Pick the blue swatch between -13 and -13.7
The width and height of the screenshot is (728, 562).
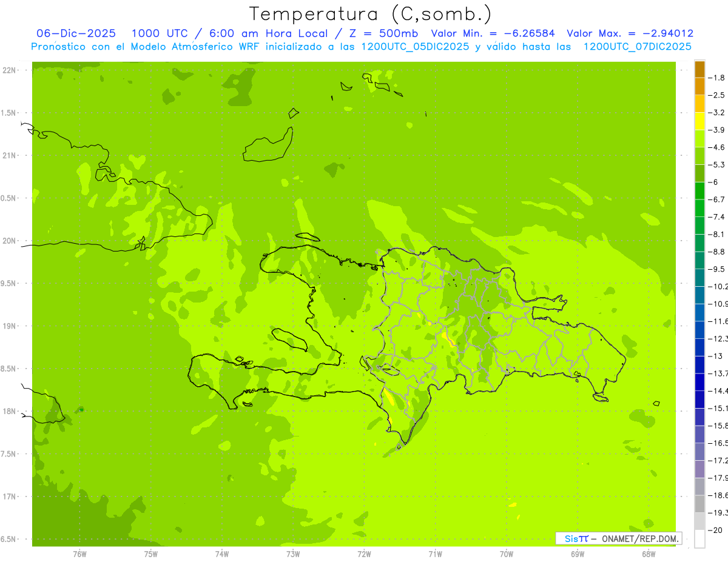tap(699, 365)
